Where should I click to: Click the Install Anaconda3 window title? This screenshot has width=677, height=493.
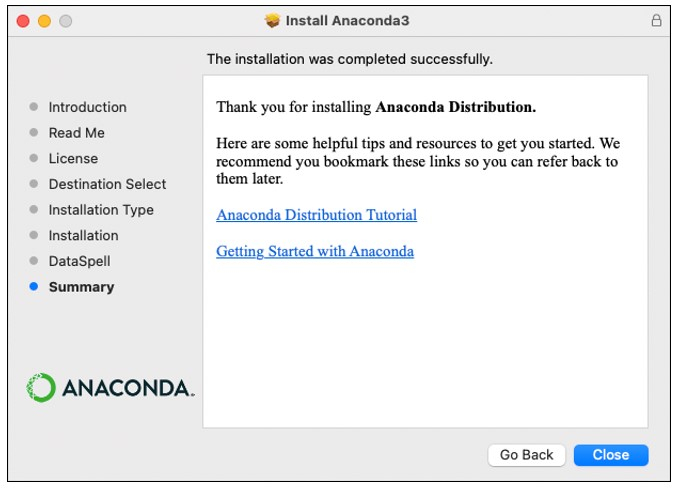pyautogui.click(x=347, y=20)
